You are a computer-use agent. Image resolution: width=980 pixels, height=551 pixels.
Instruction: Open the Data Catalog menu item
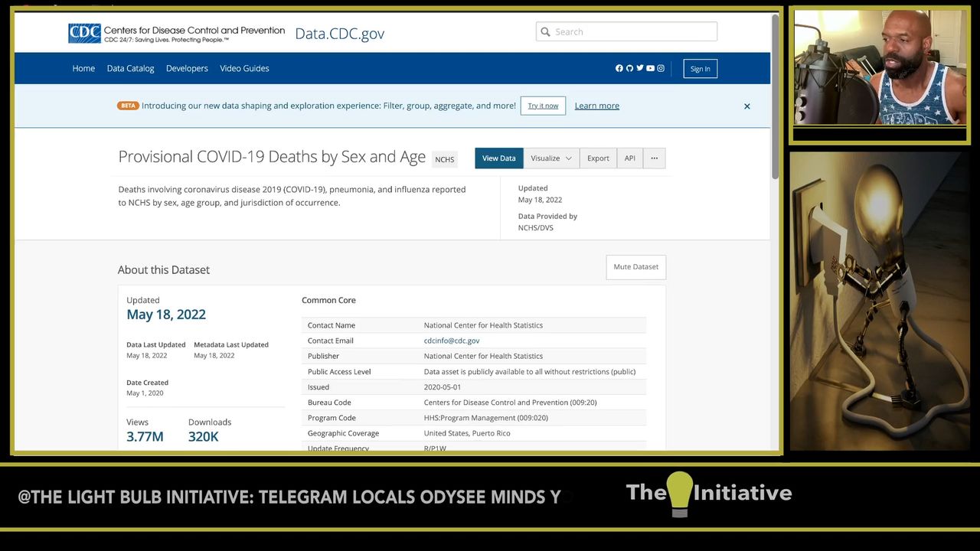130,69
